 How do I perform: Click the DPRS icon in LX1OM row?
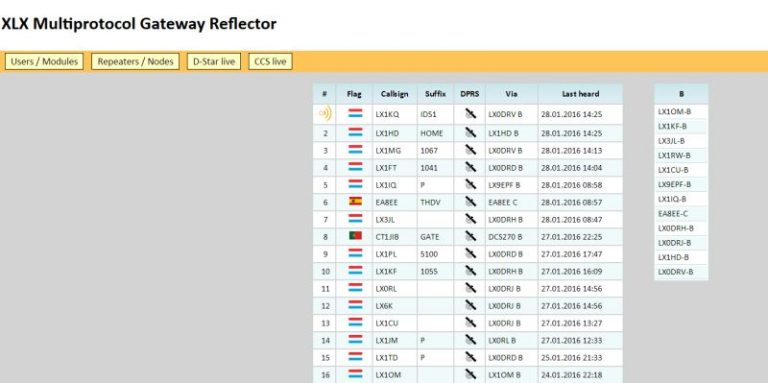click(470, 374)
